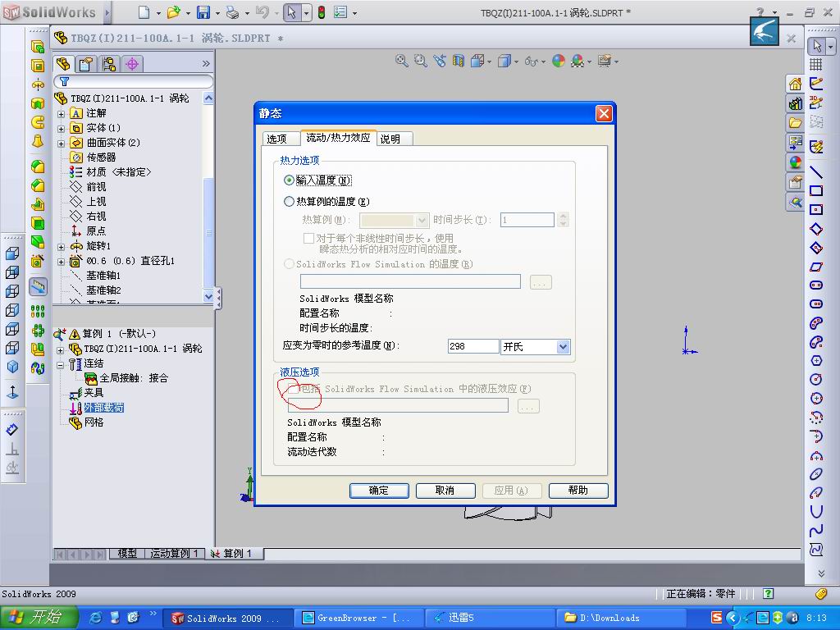
Task: Click the Zoom to Area icon
Action: 421,61
